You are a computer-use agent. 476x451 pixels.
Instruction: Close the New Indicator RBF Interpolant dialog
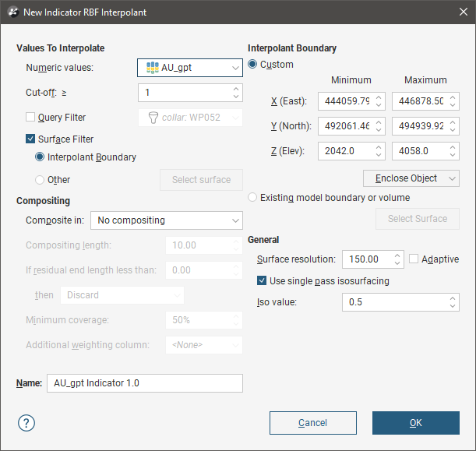point(458,12)
